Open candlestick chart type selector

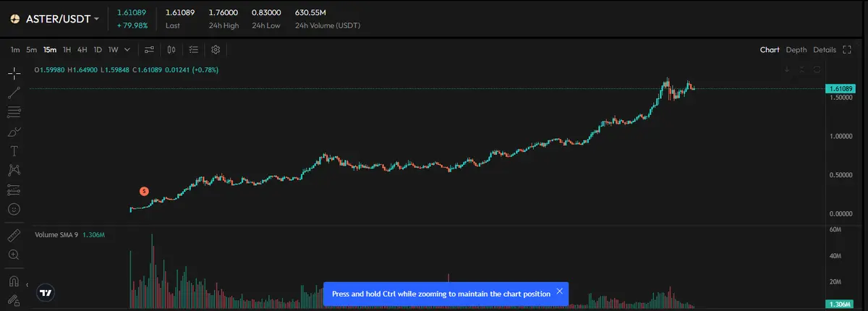coord(171,50)
